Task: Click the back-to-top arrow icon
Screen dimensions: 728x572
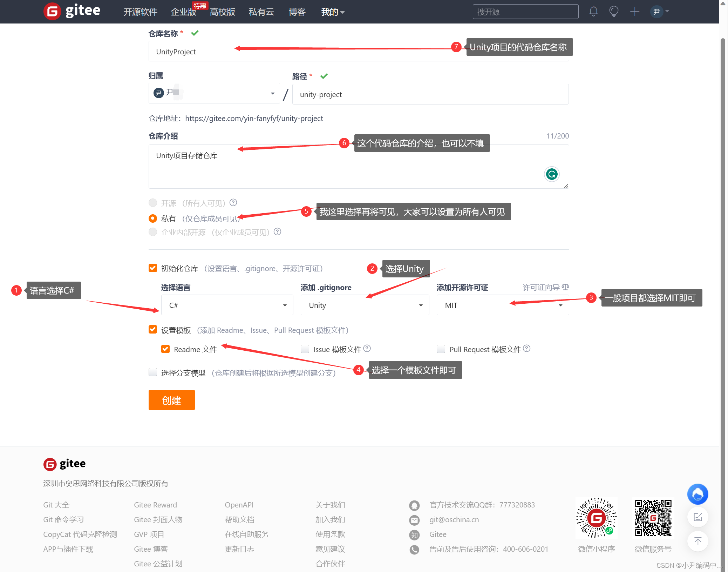Action: tap(698, 541)
